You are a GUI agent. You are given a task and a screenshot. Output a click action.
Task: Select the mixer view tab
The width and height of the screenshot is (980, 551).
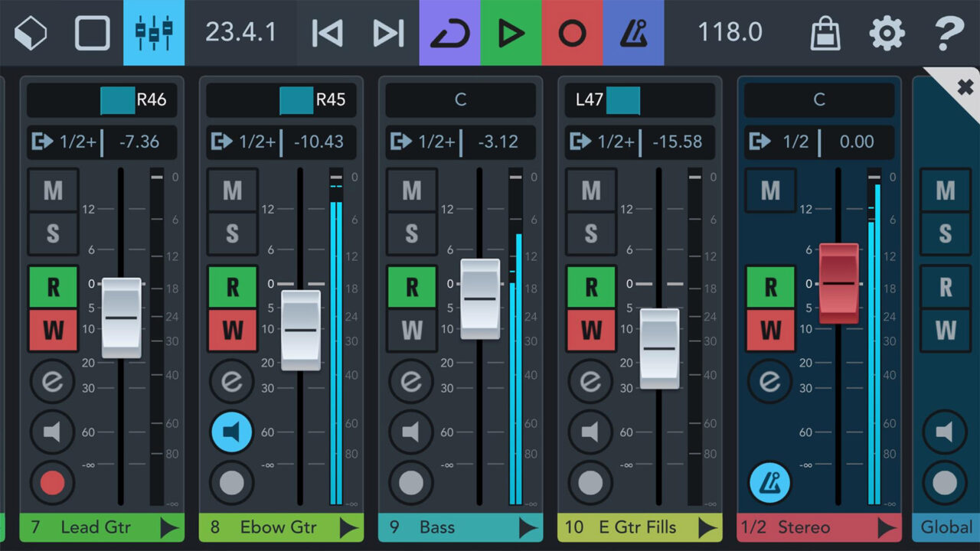coord(154,32)
